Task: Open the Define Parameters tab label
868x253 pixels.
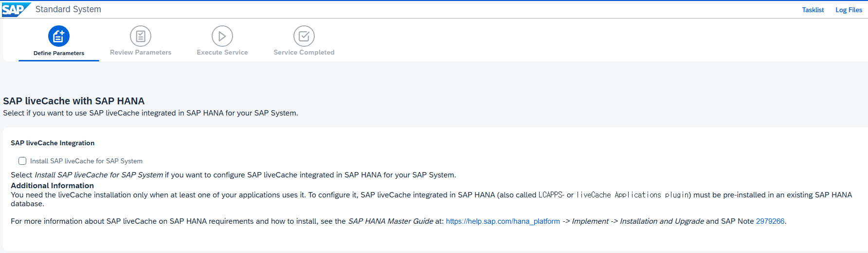Action: [59, 53]
